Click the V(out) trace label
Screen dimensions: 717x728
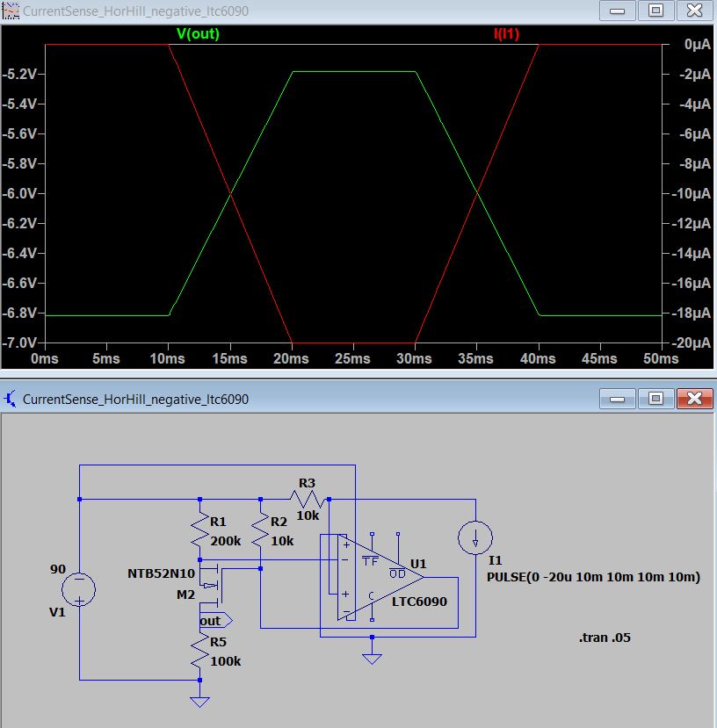click(198, 34)
